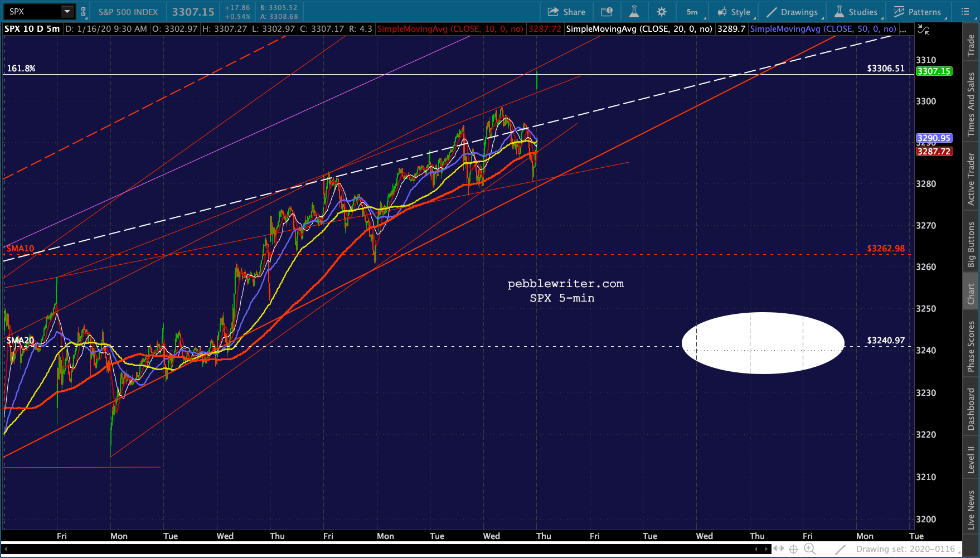Open the list menu icon top right
980x558 pixels.
[966, 12]
